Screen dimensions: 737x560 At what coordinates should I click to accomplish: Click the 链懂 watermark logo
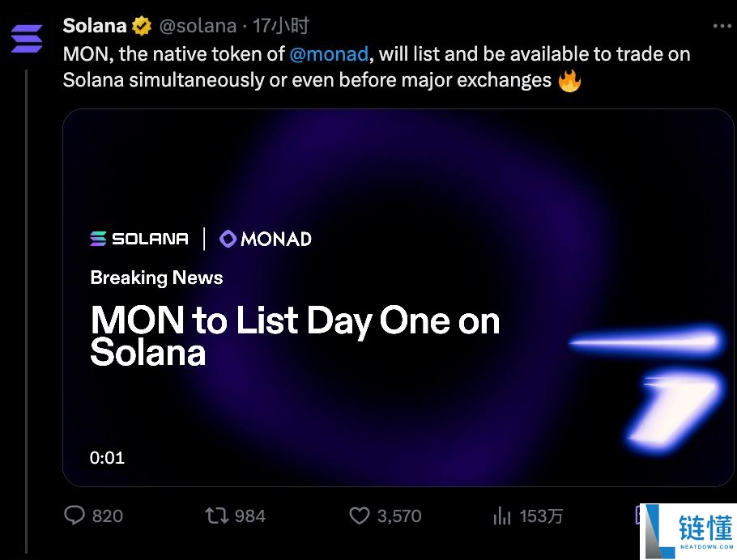coord(688,532)
